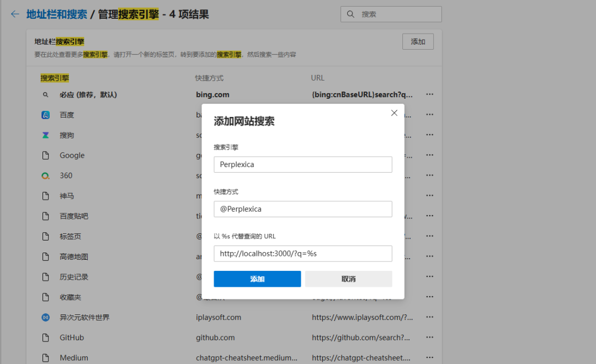Confirm with the blue 添加 button in the dialog

point(257,279)
